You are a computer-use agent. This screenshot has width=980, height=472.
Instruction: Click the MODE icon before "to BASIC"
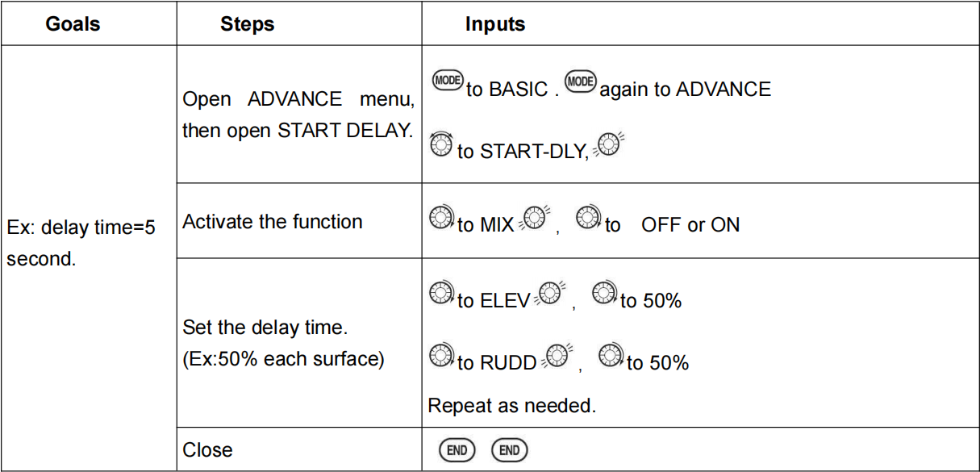click(448, 81)
